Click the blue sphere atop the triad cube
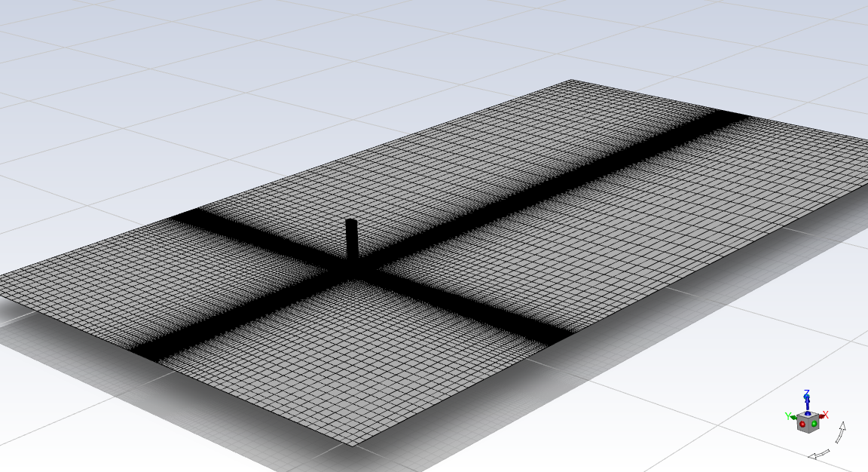The image size is (868, 472). pyautogui.click(x=808, y=413)
